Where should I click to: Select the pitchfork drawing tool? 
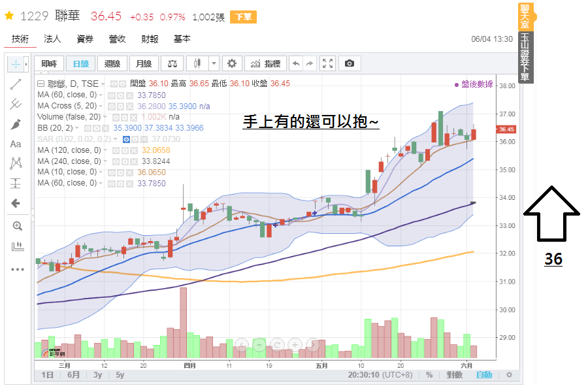[16, 104]
